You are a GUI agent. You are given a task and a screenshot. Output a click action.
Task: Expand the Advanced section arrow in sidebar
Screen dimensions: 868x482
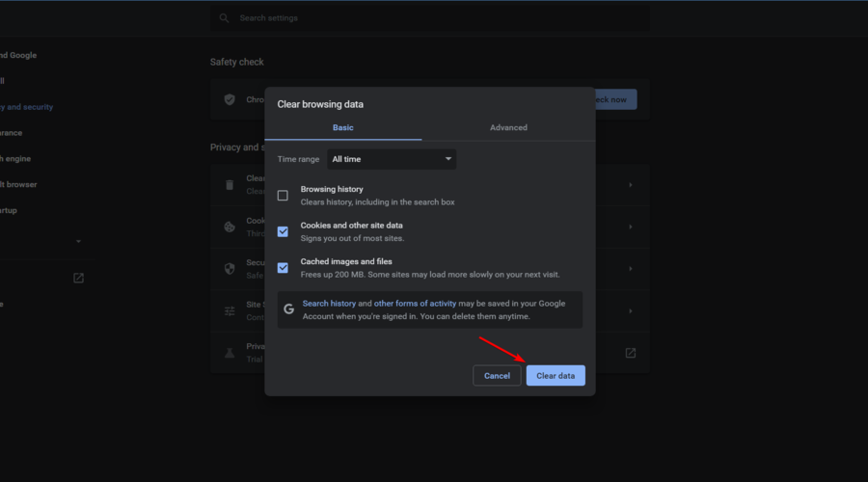point(78,242)
